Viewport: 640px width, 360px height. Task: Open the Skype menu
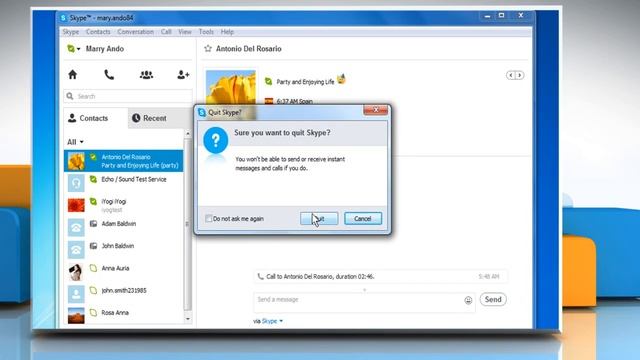pyautogui.click(x=71, y=32)
